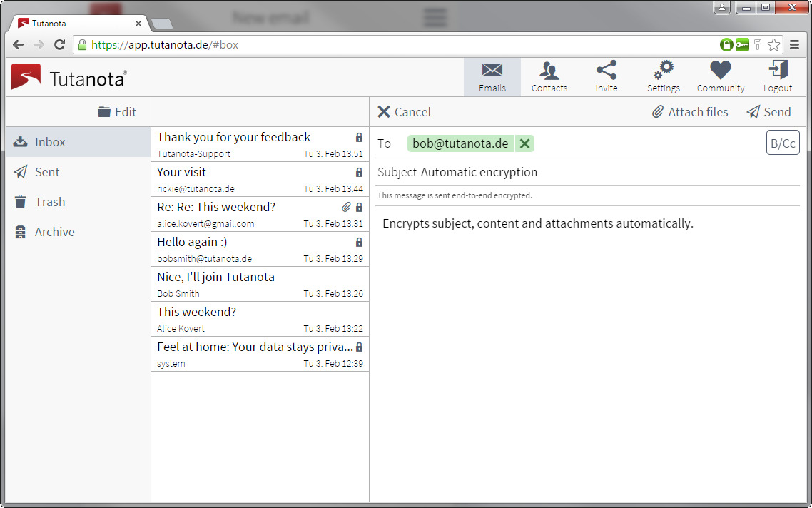Cancel the new email
Viewport: 812px width, 508px height.
(x=404, y=112)
